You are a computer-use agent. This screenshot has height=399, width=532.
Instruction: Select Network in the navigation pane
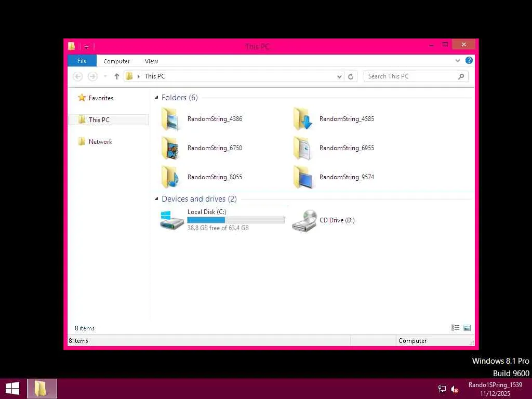pos(100,142)
